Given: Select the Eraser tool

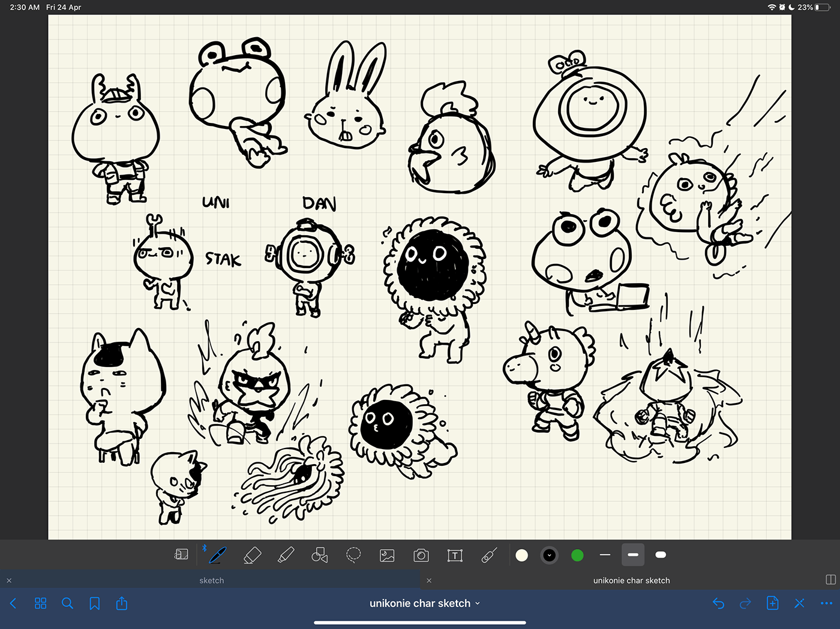Looking at the screenshot, I should point(252,555).
